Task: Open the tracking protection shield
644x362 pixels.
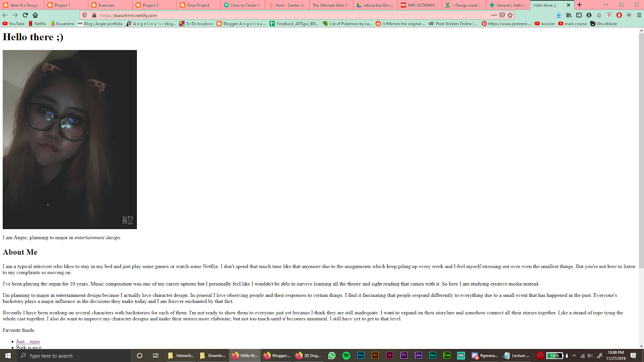Action: pyautogui.click(x=85, y=15)
